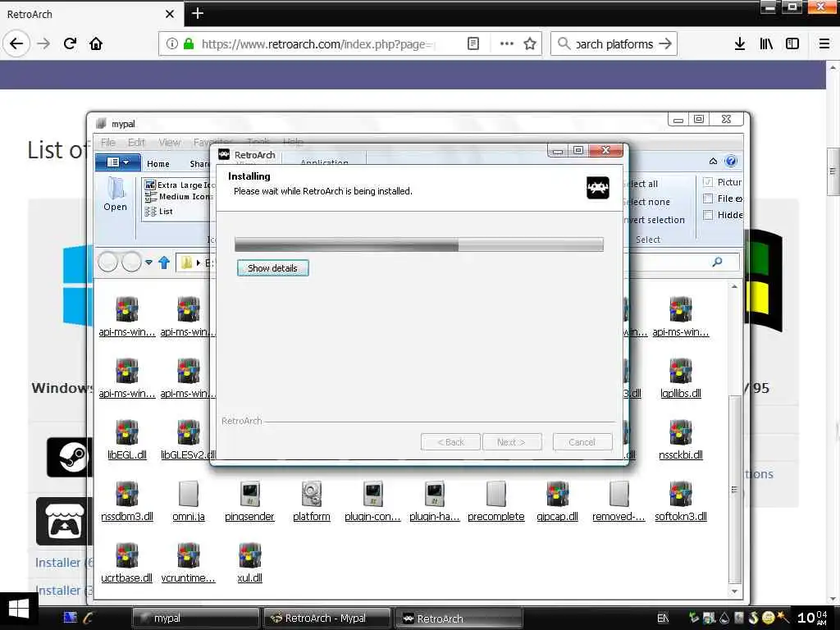This screenshot has width=840, height=630.
Task: Select softokn3.dll file
Action: point(681,502)
